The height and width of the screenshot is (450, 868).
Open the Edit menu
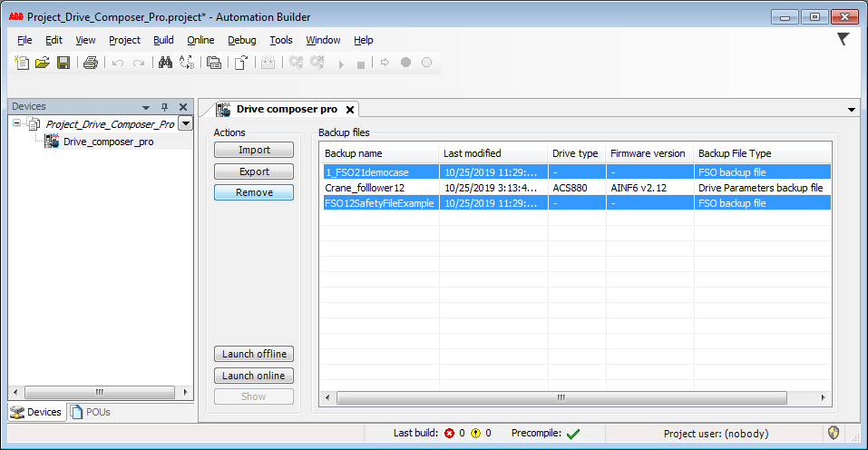(54, 40)
